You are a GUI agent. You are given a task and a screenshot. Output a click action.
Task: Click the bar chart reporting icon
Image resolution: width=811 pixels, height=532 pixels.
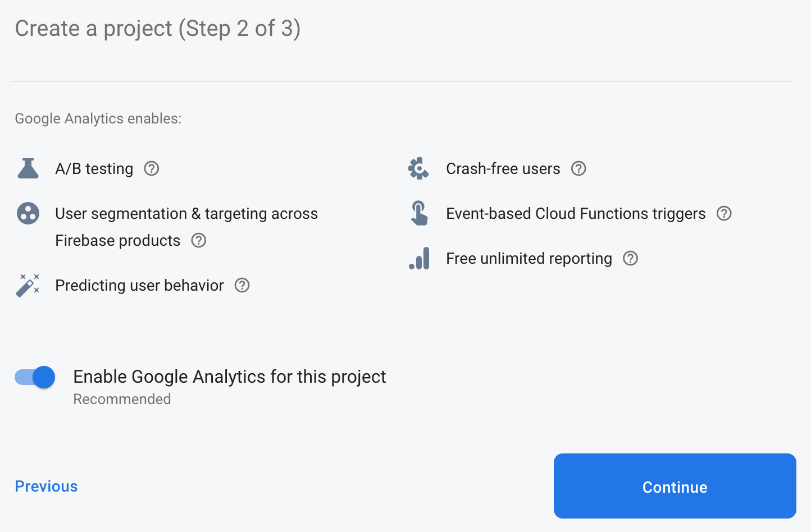(x=420, y=258)
